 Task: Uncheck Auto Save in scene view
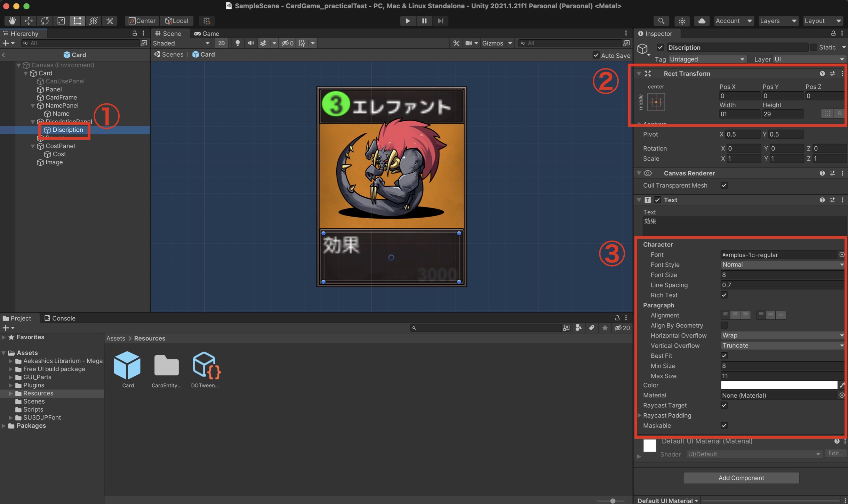[596, 55]
